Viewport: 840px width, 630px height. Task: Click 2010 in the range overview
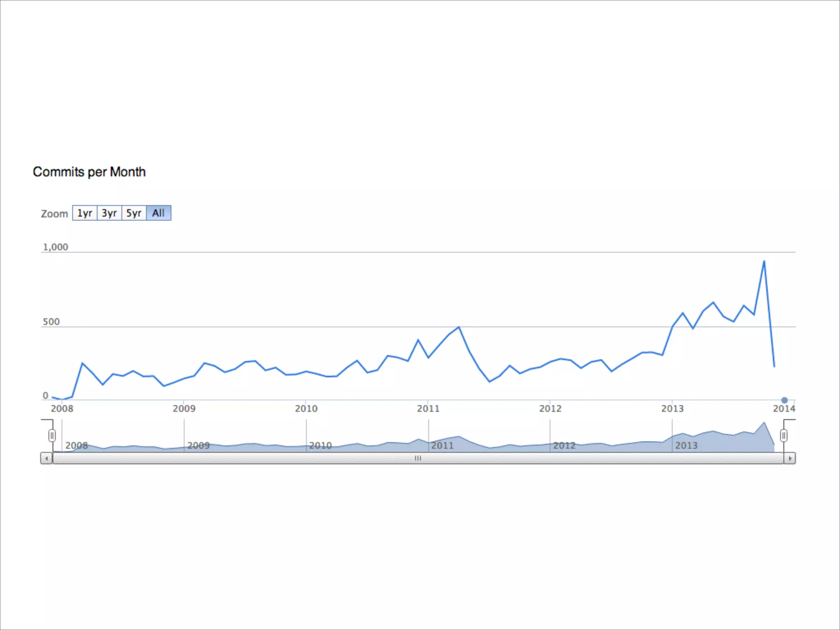click(x=320, y=445)
